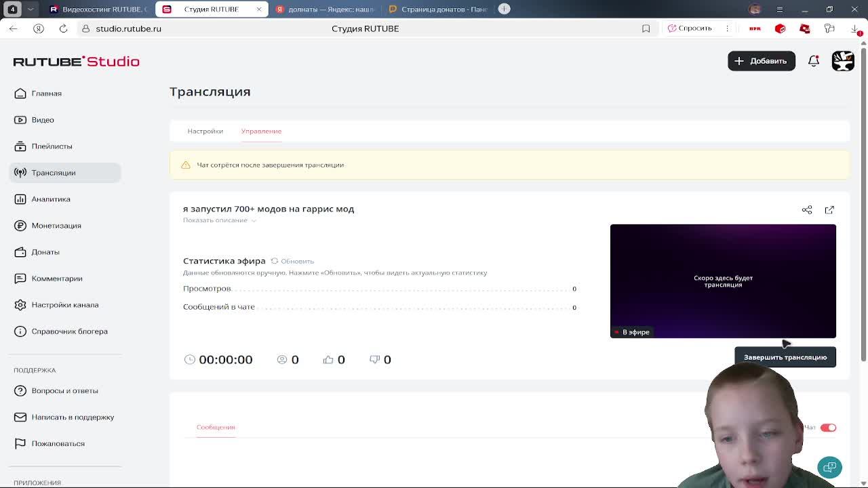Click the viewers count icon
The image size is (868, 488).
tap(282, 359)
